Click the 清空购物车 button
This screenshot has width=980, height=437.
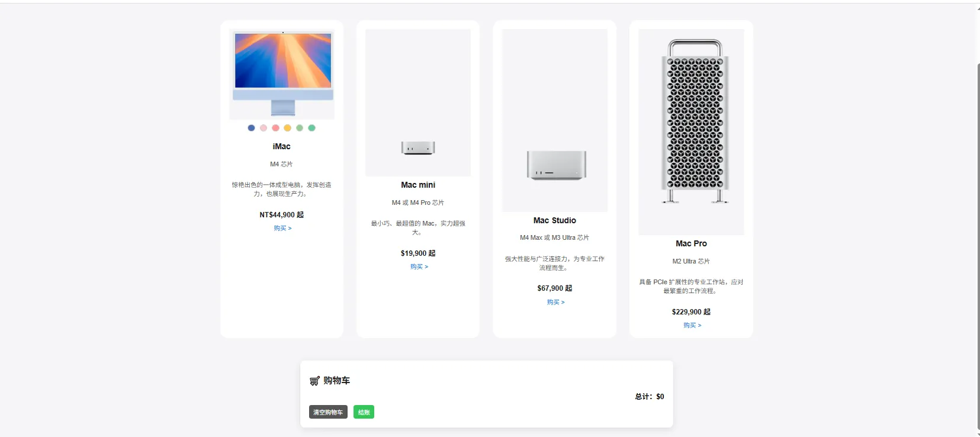point(328,412)
